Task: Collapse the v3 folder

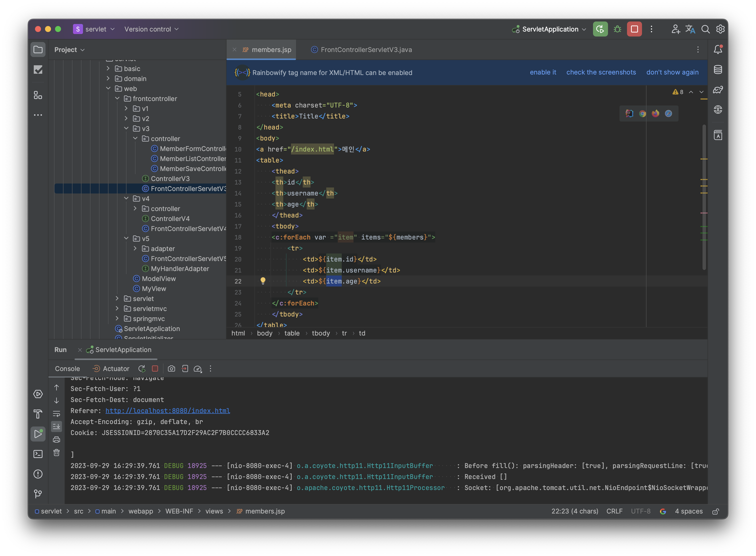Action: (126, 128)
